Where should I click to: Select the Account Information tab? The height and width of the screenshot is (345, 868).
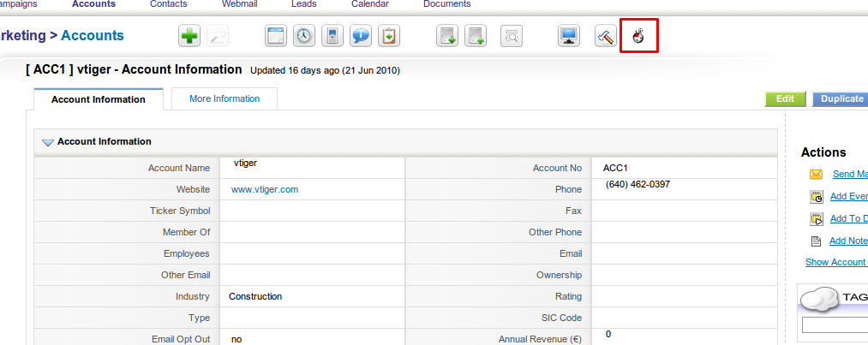pos(99,99)
